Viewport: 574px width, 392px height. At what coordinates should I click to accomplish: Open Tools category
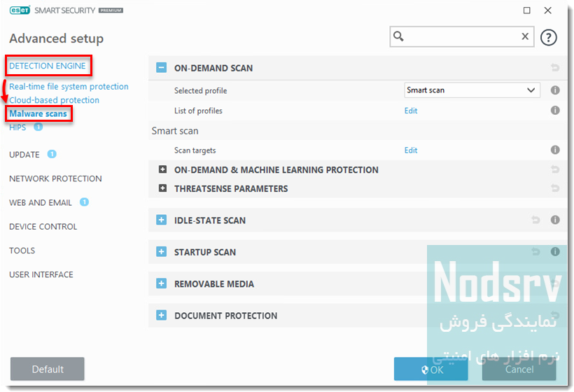point(22,251)
